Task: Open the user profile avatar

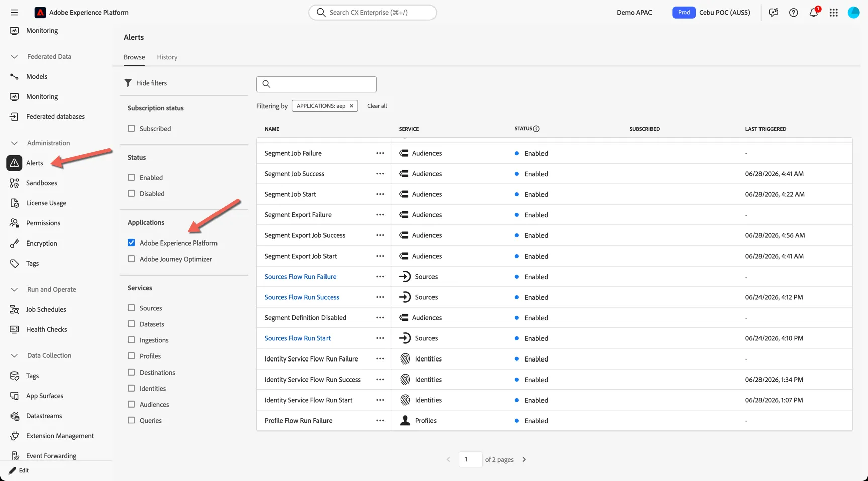Action: point(854,12)
